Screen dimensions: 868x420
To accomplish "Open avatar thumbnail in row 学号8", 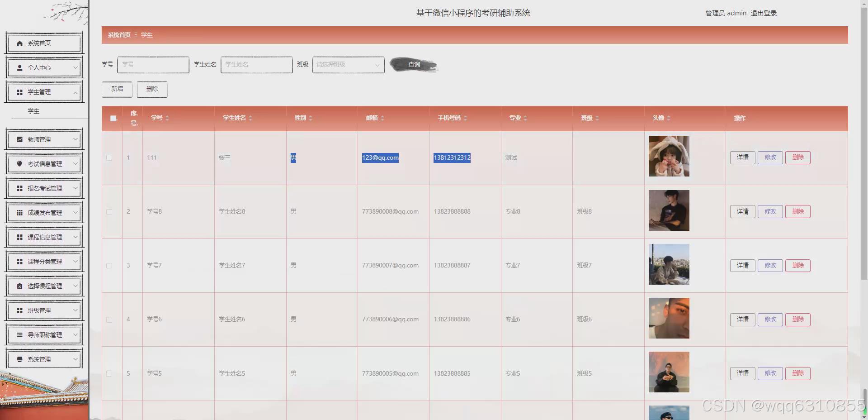I will pyautogui.click(x=669, y=210).
